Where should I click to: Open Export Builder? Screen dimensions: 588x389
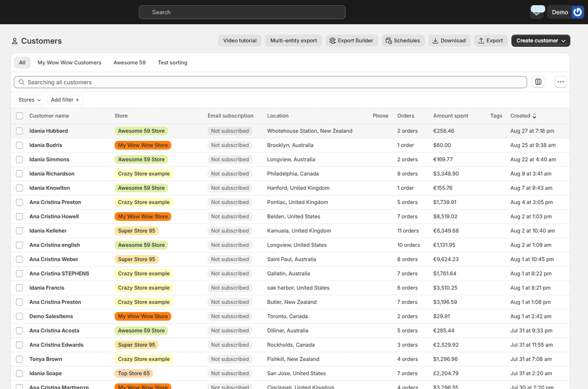pyautogui.click(x=351, y=40)
